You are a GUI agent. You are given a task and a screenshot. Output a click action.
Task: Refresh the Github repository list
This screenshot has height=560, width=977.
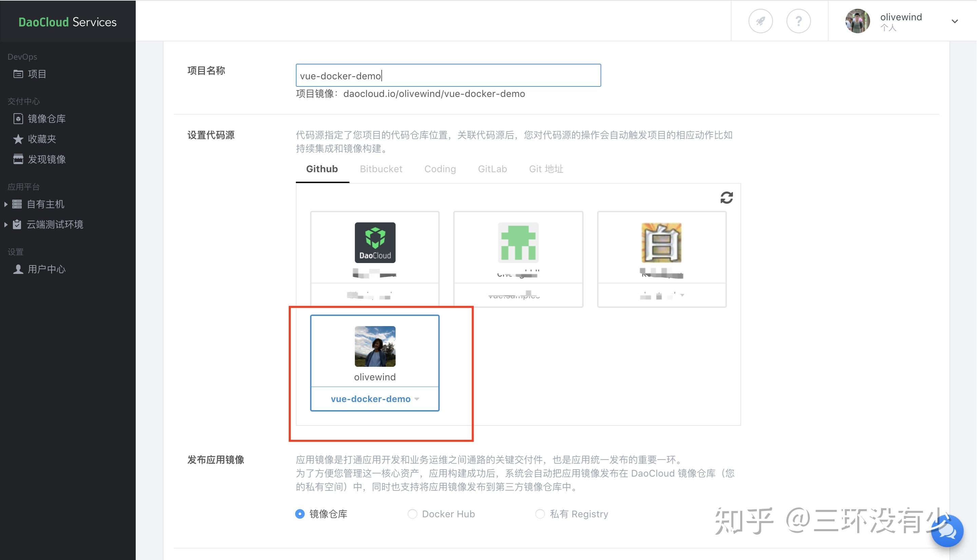pos(727,198)
